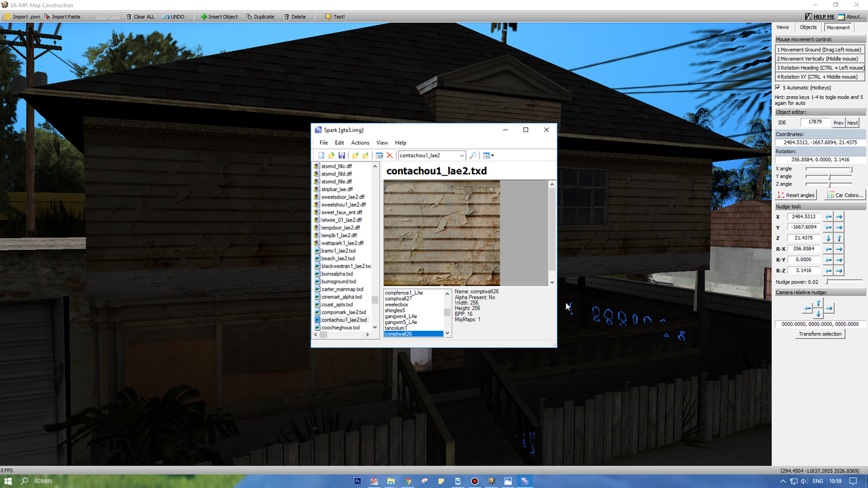Viewport: 868px width, 488px height.
Task: Select shingles5 in texture list
Action: click(x=395, y=310)
